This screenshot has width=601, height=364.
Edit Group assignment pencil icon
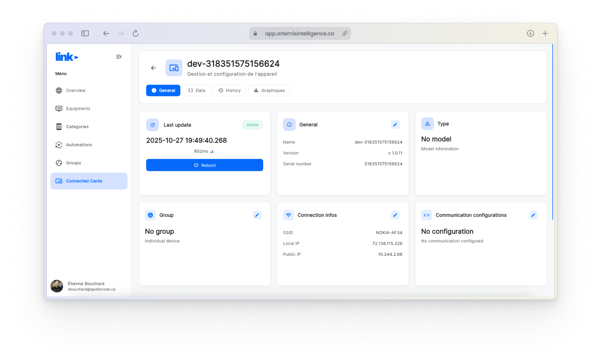click(x=257, y=215)
